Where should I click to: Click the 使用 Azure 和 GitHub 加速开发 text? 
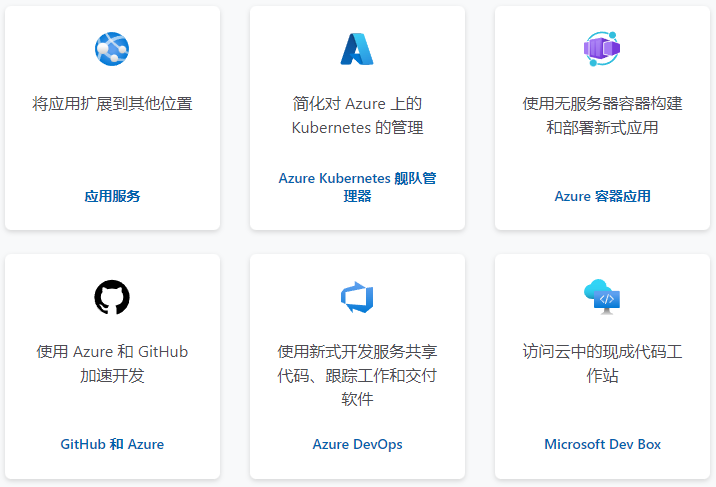point(112,363)
